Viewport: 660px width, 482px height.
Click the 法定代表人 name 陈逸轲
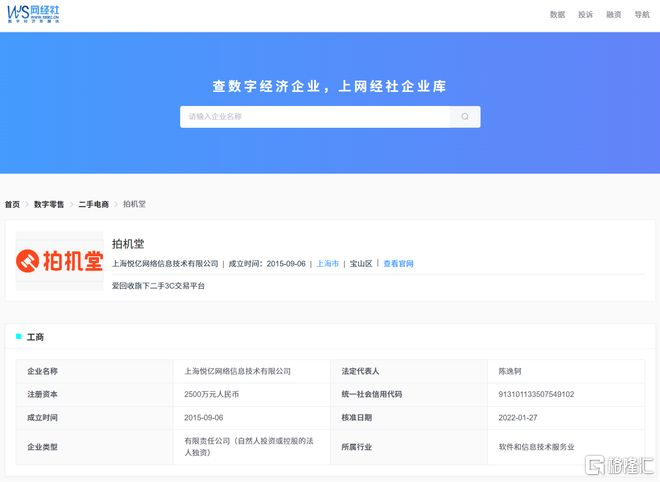[x=510, y=371]
